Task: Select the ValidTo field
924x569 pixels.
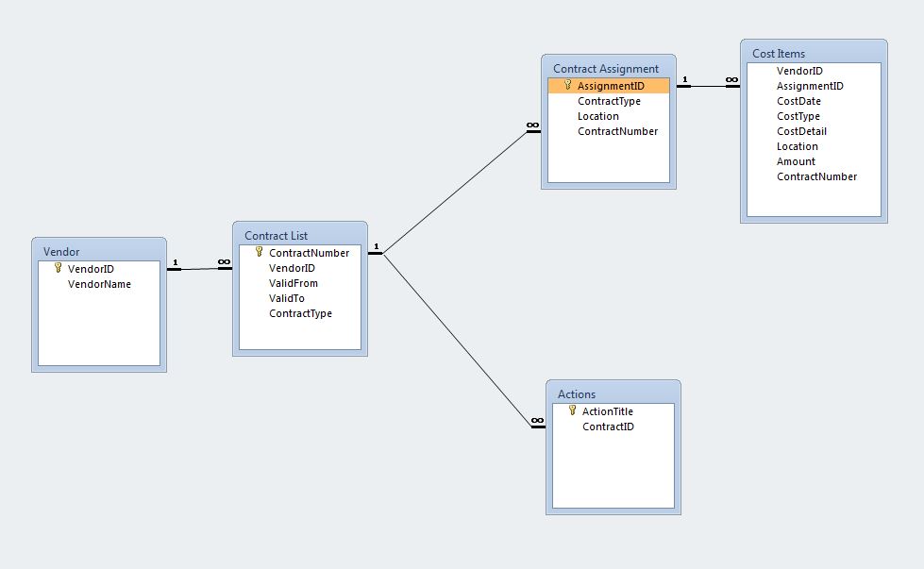Action: [286, 298]
